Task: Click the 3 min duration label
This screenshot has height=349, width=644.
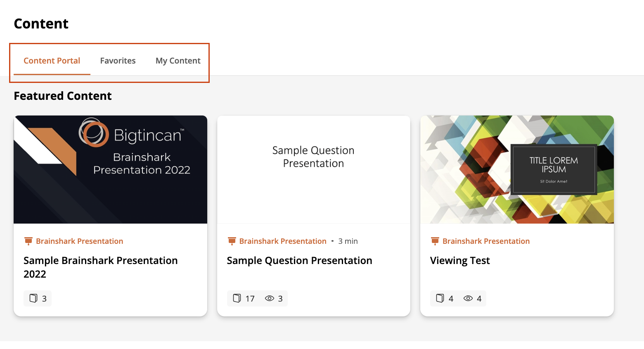Action: 348,241
